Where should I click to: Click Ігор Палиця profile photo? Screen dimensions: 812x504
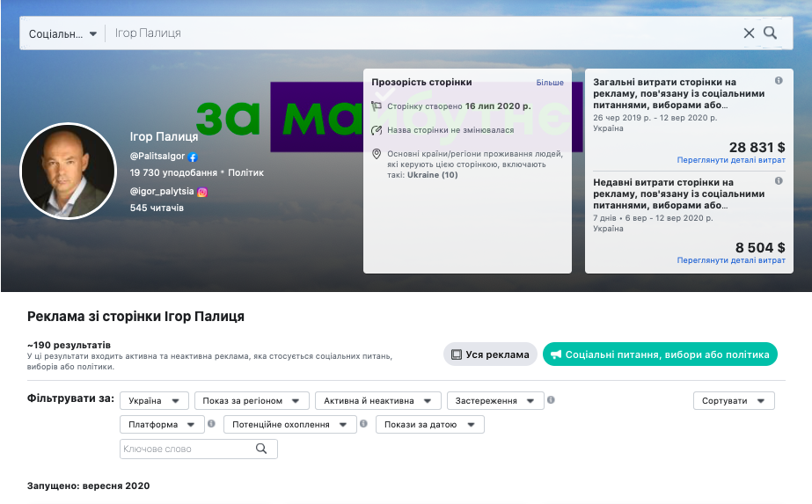click(x=68, y=171)
